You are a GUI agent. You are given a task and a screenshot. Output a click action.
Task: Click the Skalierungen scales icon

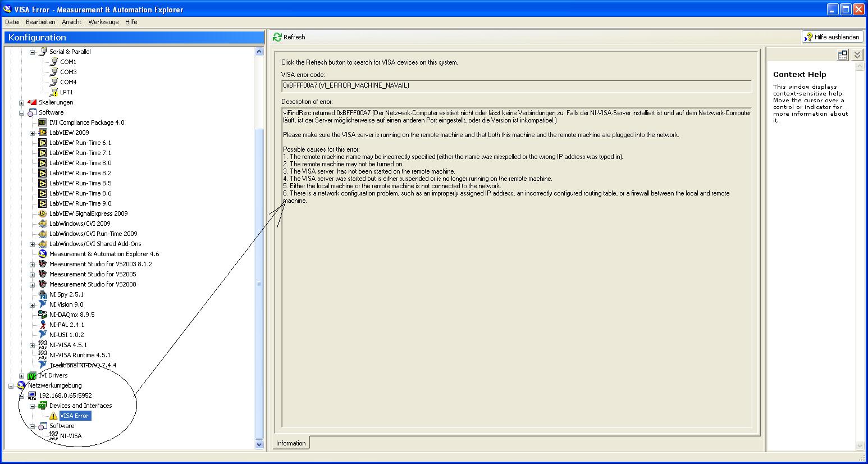pos(33,102)
